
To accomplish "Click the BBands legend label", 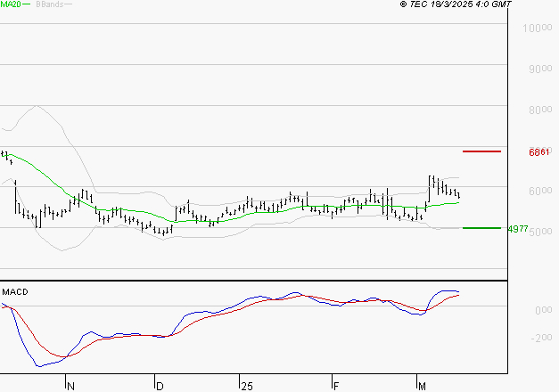I will [x=50, y=4].
